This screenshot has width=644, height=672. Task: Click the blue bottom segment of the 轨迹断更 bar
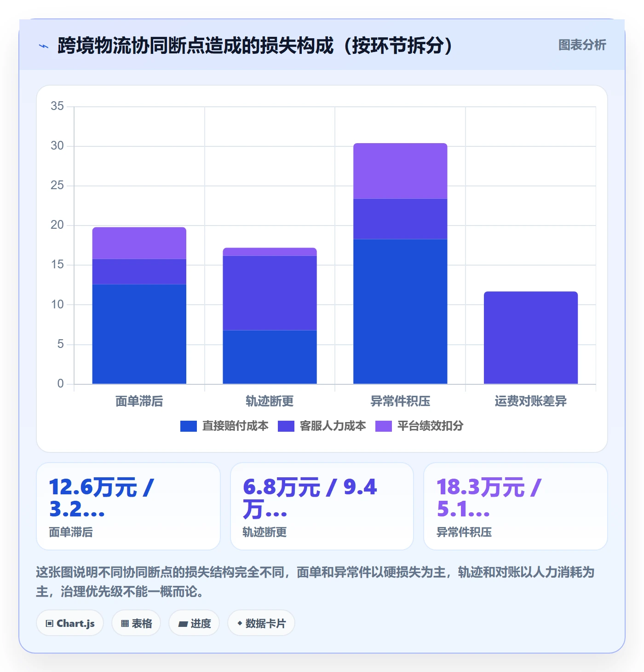(x=270, y=357)
